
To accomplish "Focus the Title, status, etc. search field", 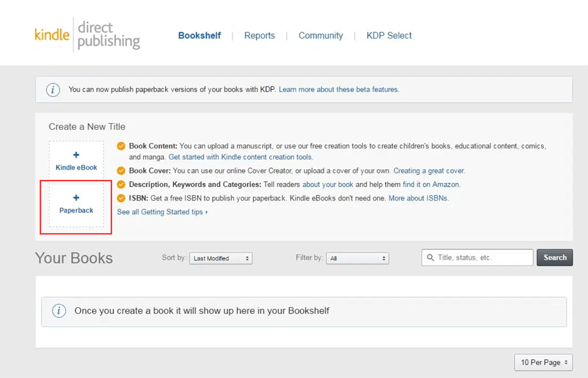I will click(x=482, y=257).
